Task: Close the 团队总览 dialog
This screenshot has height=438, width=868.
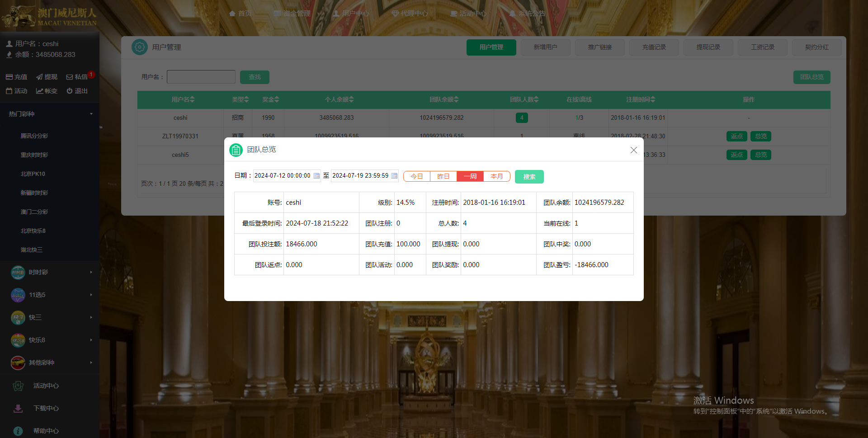Action: 633,150
